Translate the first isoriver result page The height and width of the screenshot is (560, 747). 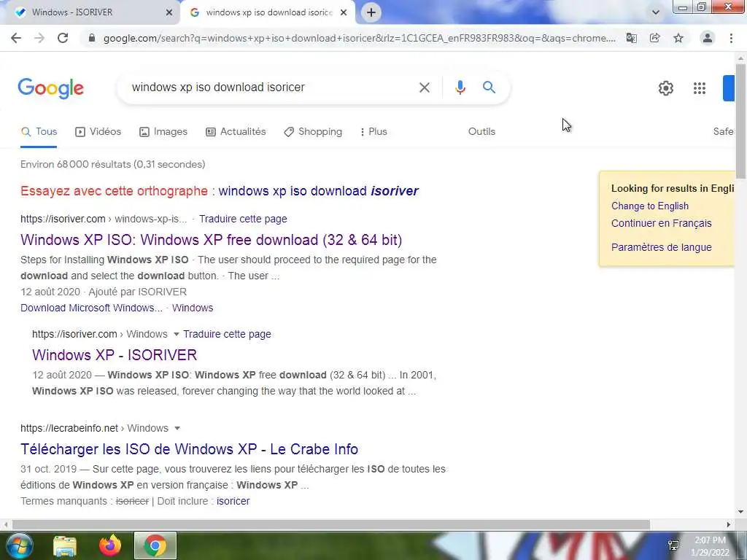pyautogui.click(x=243, y=219)
